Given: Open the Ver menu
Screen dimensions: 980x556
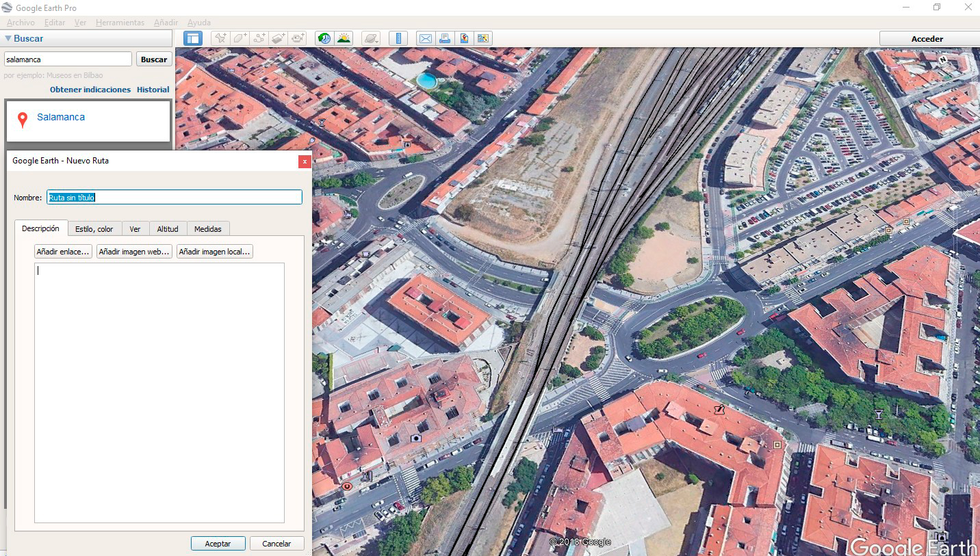Looking at the screenshot, I should (x=80, y=23).
